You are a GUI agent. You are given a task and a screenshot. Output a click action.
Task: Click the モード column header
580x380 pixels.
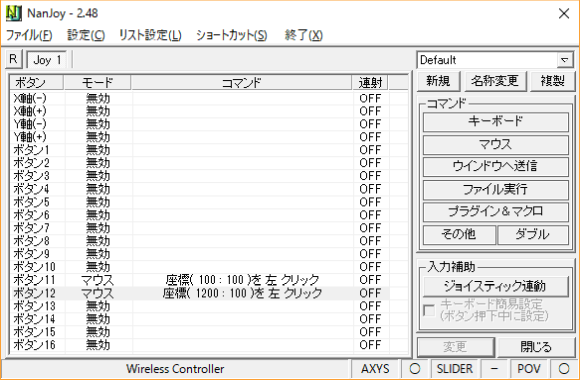(97, 83)
